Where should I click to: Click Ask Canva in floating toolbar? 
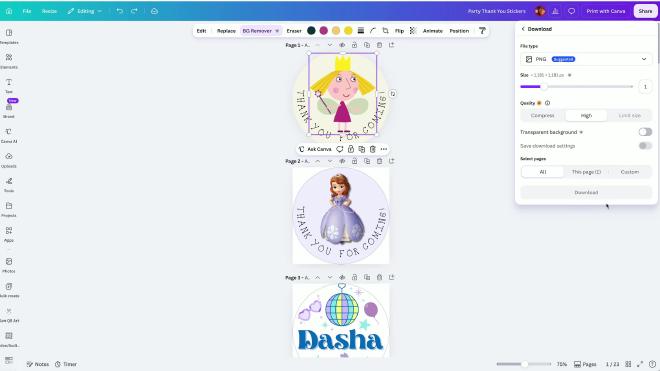315,149
